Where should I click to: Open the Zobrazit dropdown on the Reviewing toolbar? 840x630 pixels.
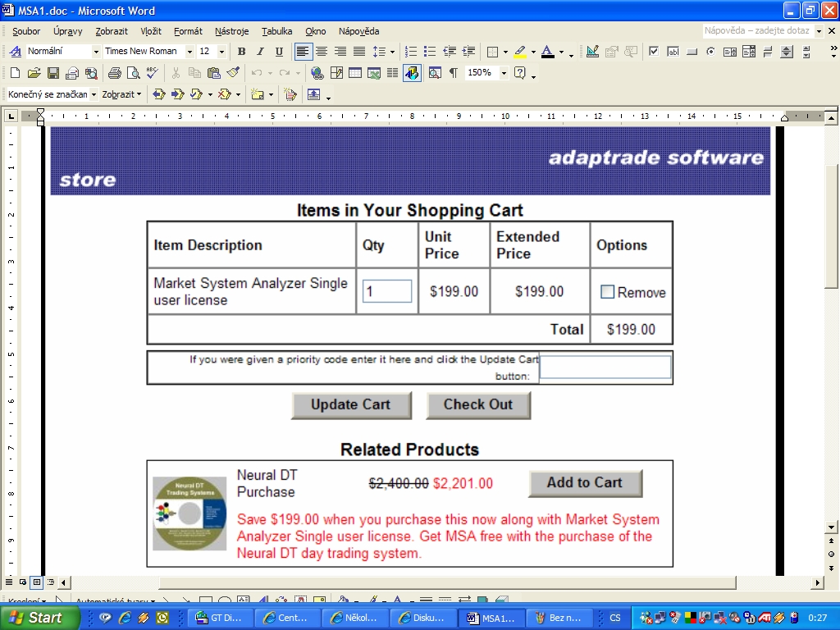tap(121, 94)
